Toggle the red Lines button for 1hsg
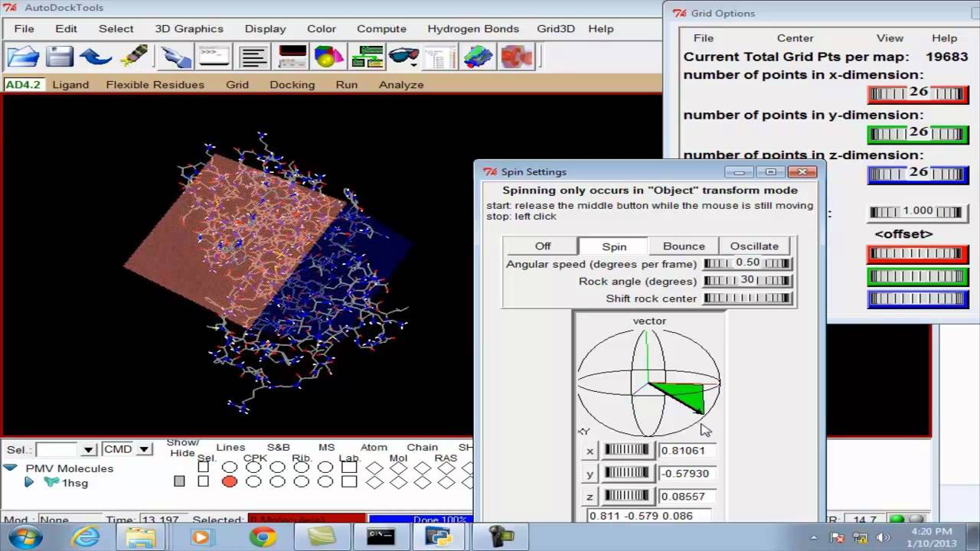This screenshot has height=551, width=980. click(x=229, y=481)
